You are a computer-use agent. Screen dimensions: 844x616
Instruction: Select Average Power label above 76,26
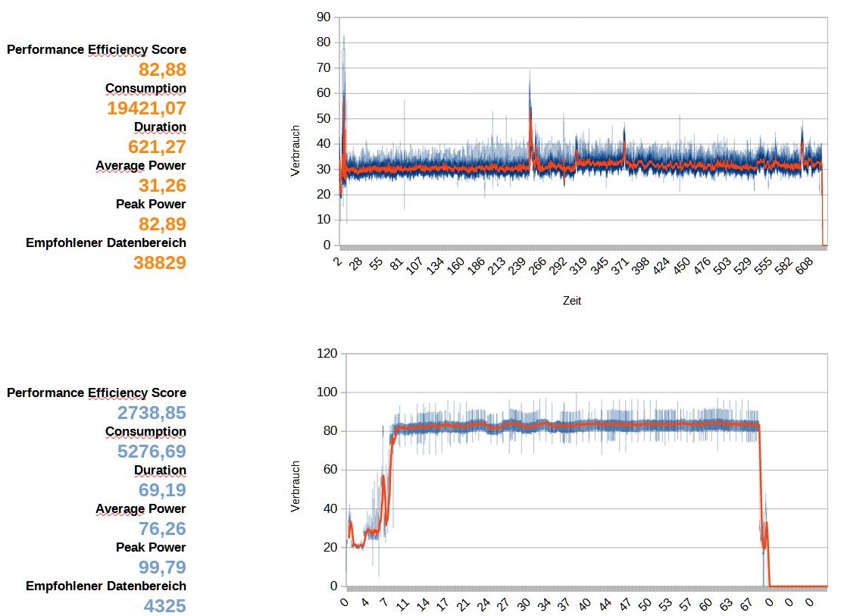(x=140, y=509)
